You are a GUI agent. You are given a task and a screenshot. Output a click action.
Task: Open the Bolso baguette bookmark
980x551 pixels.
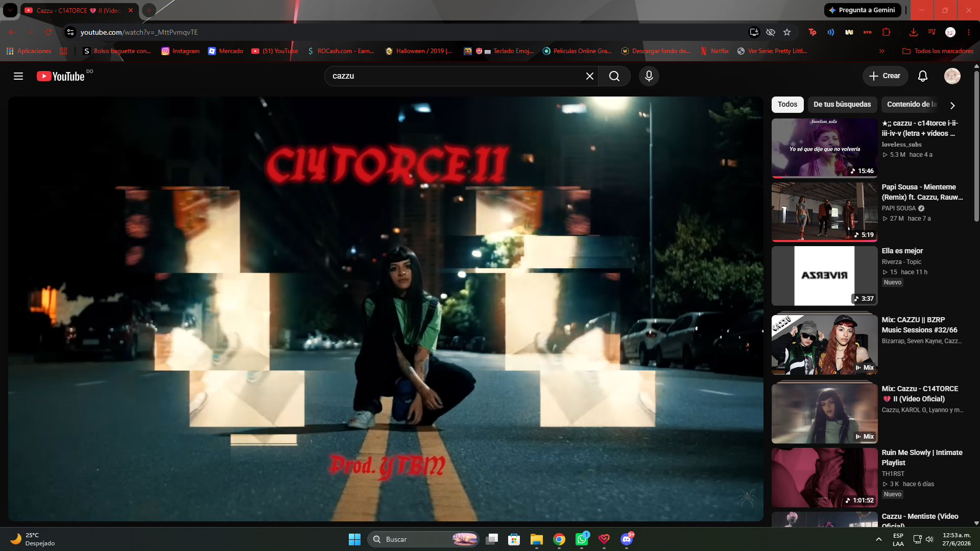(x=117, y=51)
